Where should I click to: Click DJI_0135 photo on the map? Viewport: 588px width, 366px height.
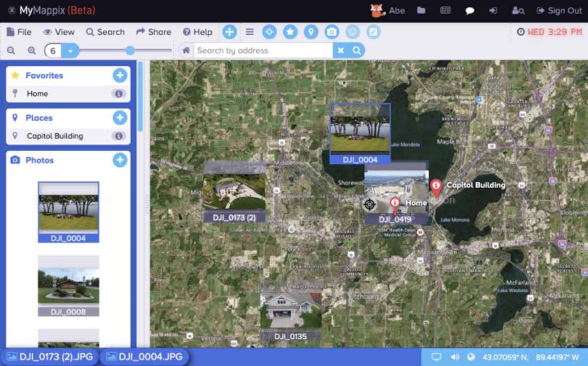pos(291,311)
